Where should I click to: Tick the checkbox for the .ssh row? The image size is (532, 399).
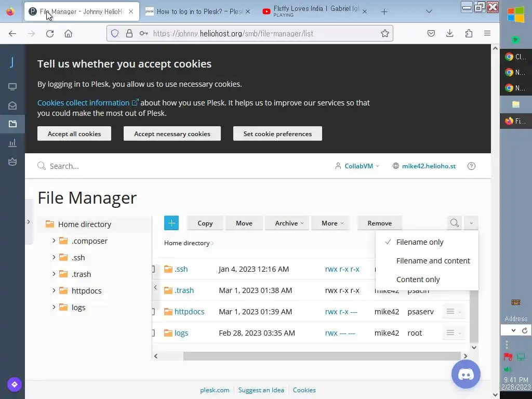pyautogui.click(x=153, y=269)
